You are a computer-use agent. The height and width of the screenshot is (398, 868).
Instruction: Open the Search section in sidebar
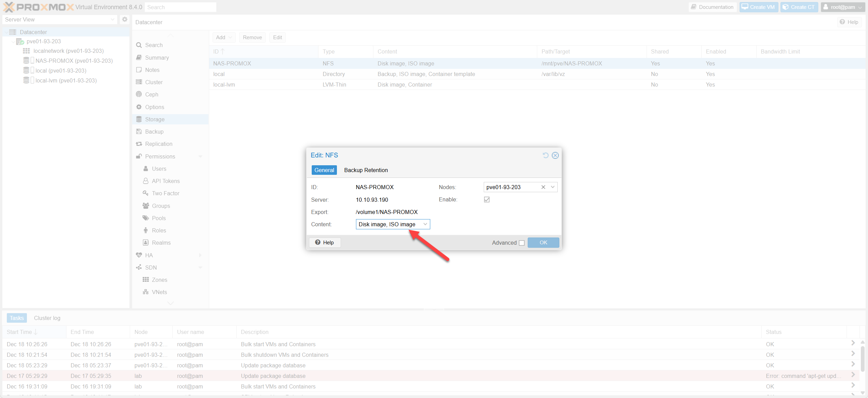click(153, 45)
